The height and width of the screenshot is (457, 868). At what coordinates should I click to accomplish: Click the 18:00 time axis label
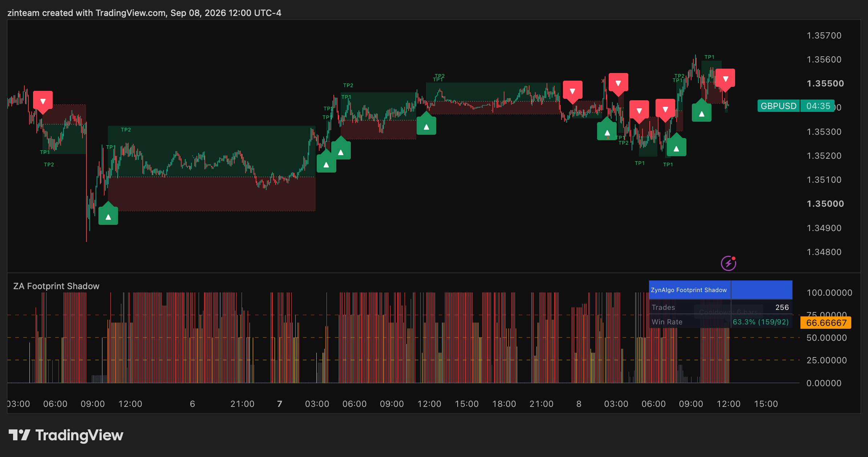point(504,404)
